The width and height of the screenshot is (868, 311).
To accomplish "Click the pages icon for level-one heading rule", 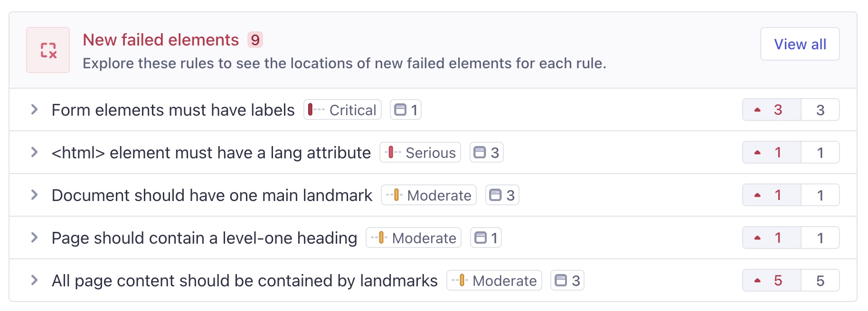I will (481, 238).
